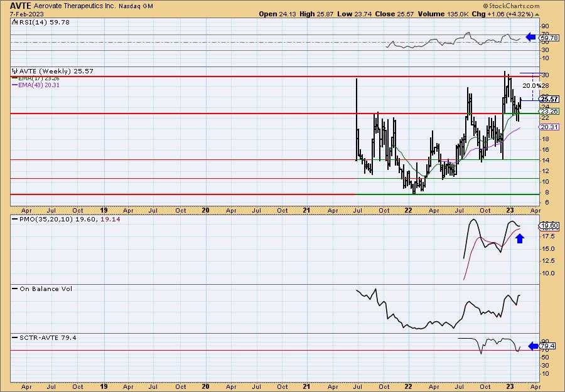Click the '6' tick on the price axis
The height and width of the screenshot is (392, 565).
(x=547, y=203)
